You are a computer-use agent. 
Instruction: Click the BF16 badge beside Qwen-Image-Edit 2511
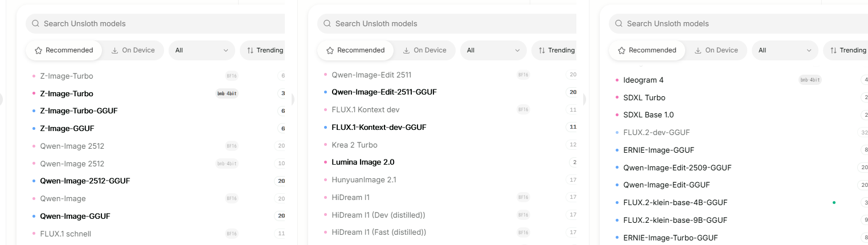(x=523, y=75)
